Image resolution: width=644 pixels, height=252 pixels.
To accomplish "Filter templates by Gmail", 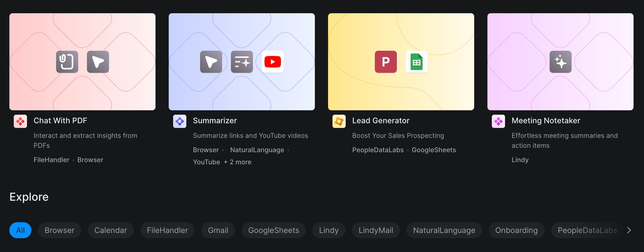I will (218, 230).
